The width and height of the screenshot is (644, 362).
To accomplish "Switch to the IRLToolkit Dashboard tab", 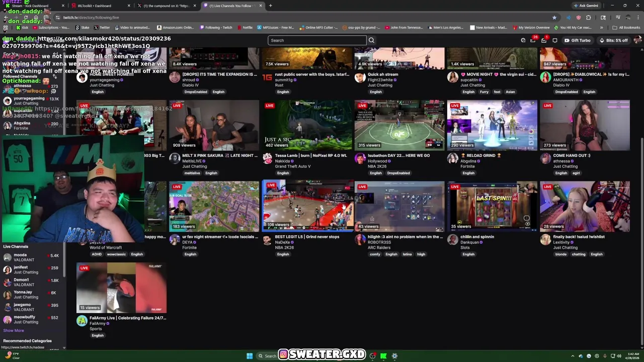I will [100, 6].
